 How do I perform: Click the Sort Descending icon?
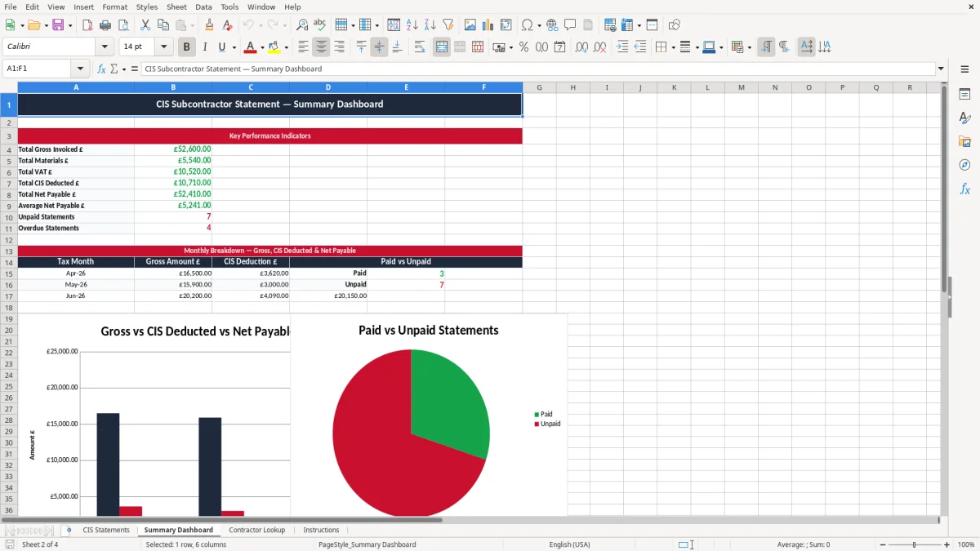coord(430,25)
